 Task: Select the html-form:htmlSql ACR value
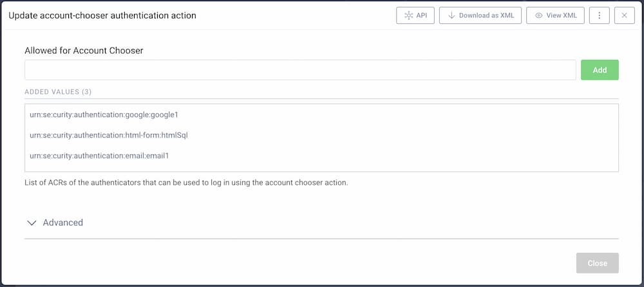click(x=108, y=135)
